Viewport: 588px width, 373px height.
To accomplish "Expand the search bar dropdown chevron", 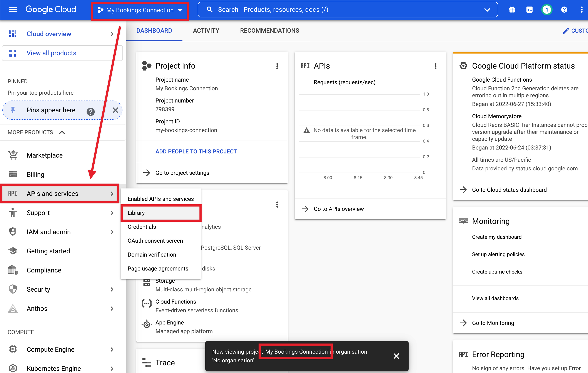I will (487, 10).
